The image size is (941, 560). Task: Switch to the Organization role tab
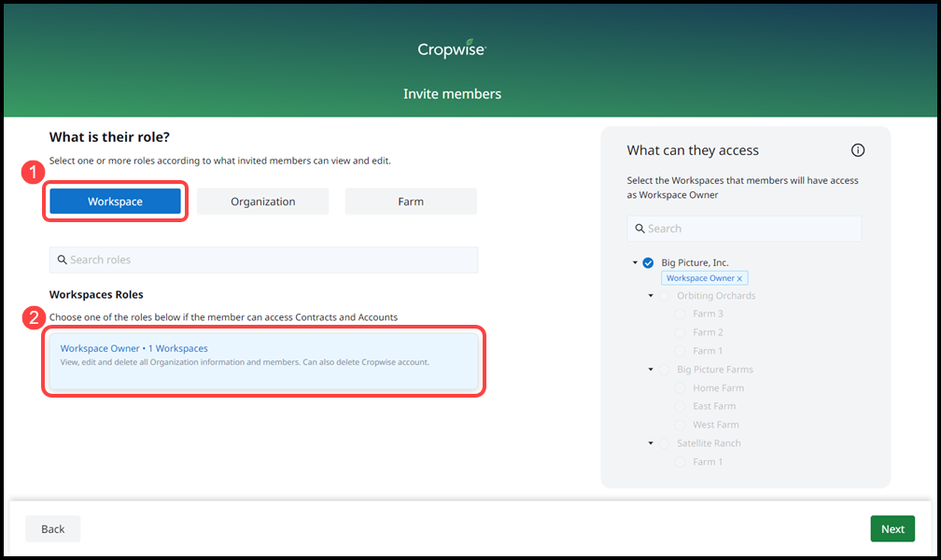262,201
